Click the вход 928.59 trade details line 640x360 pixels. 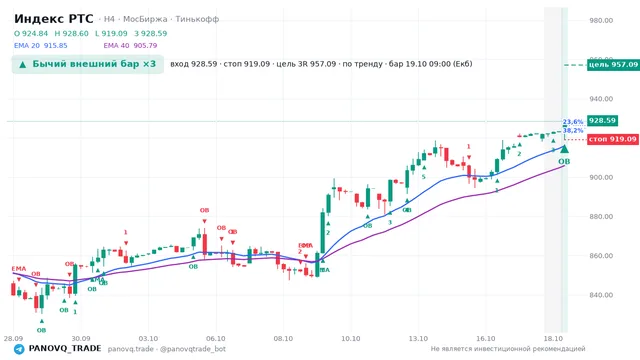321,64
